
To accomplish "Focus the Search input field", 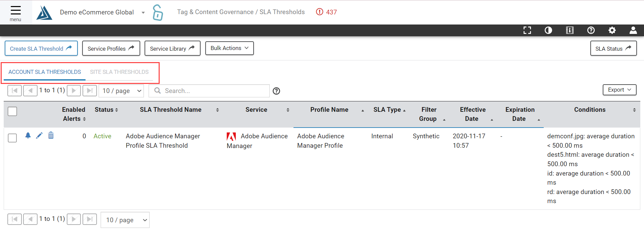I will [x=209, y=91].
